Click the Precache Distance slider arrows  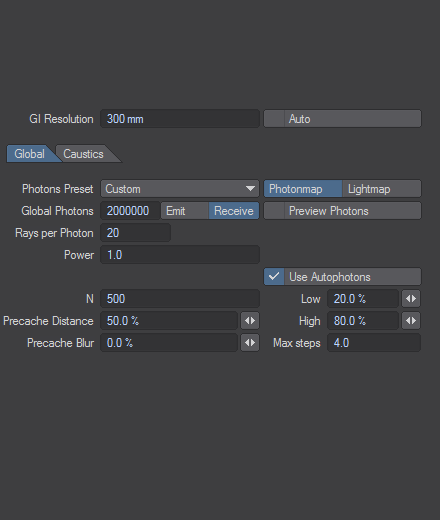[250, 321]
